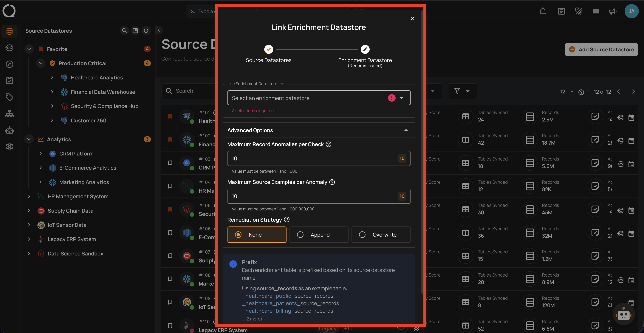Click the Maximum Source Examples per Anomaly field
The image size is (644, 333).
[312, 196]
